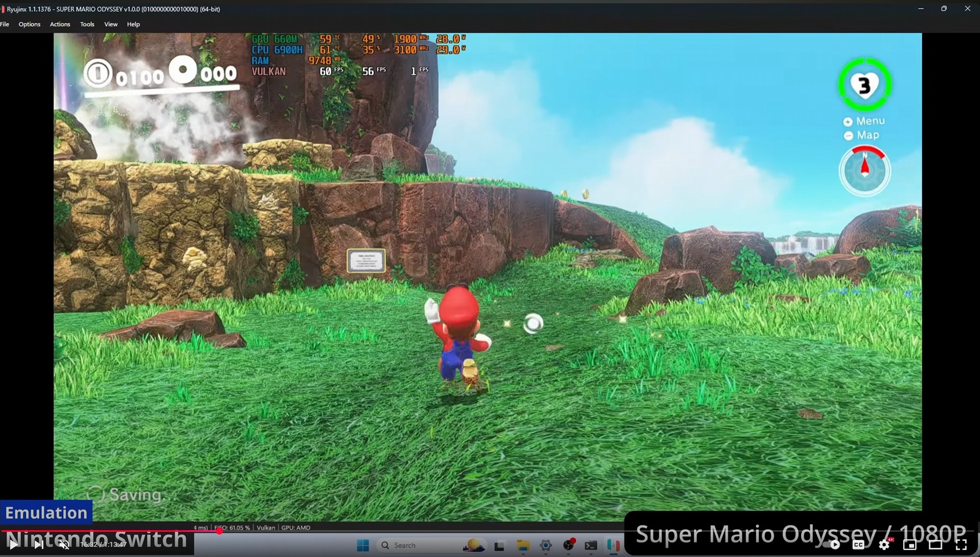Image resolution: width=980 pixels, height=557 pixels.
Task: Click the "FIFO: 61.05 %" status entry
Action: pos(232,528)
